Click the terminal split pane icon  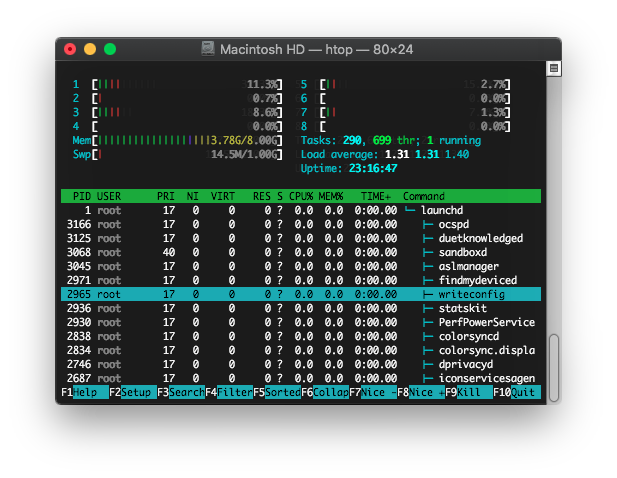click(x=554, y=68)
